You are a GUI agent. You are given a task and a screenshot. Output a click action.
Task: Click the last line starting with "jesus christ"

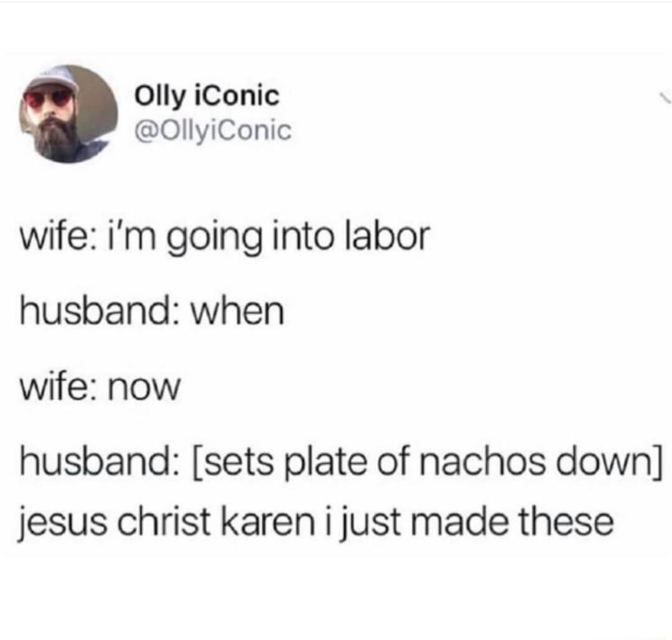click(x=315, y=522)
